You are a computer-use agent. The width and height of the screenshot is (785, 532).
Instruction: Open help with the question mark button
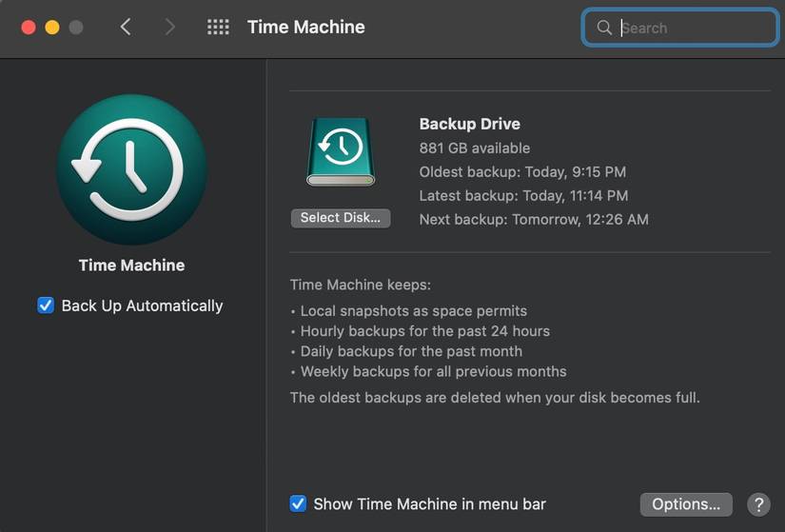[x=758, y=504]
